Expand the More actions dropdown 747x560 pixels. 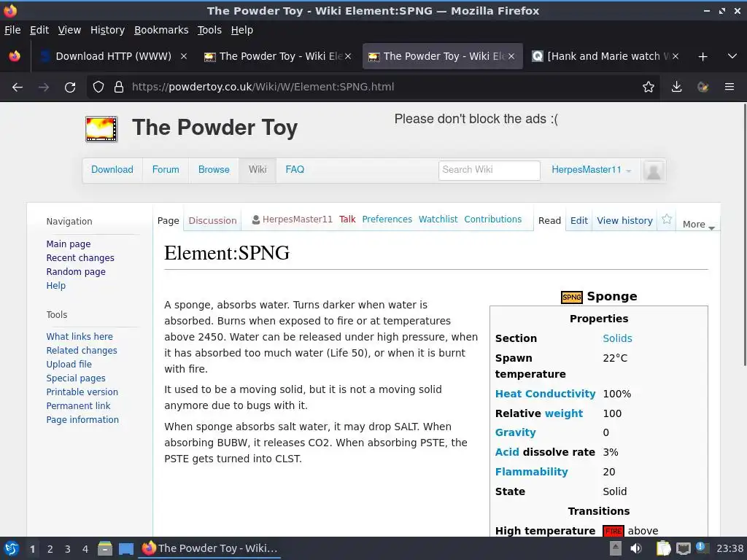(x=698, y=225)
